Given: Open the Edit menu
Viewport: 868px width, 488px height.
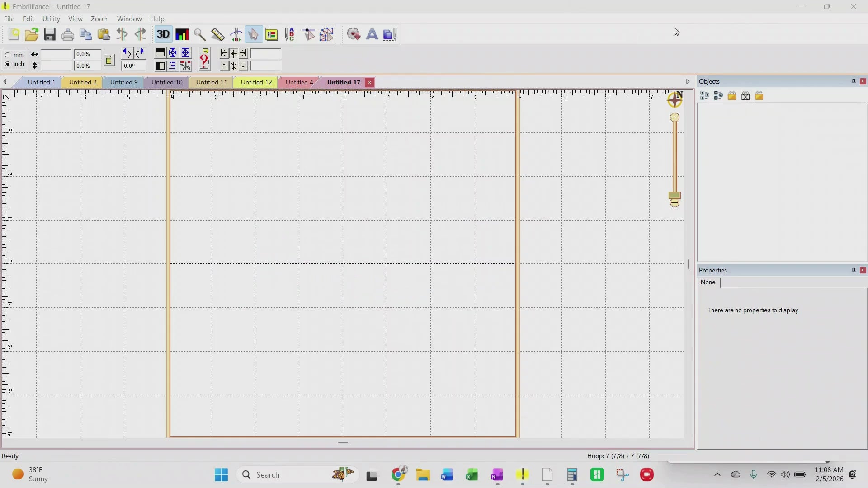Looking at the screenshot, I should 28,19.
